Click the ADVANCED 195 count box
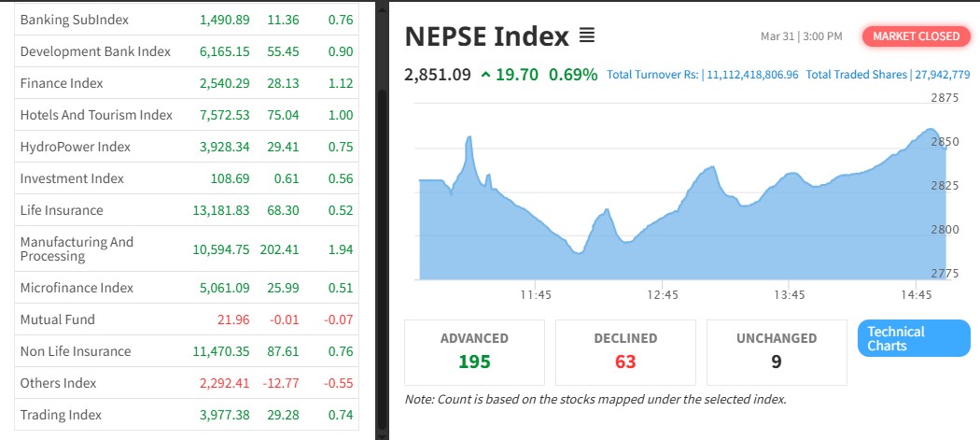Screen dimensions: 980x440 pyautogui.click(x=474, y=352)
